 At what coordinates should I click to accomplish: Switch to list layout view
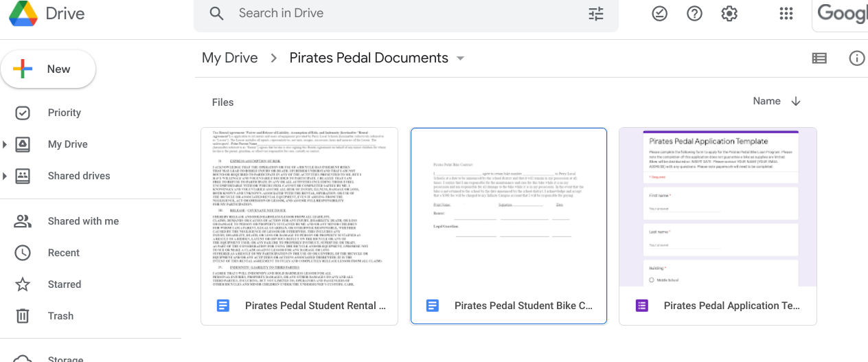[x=819, y=58]
